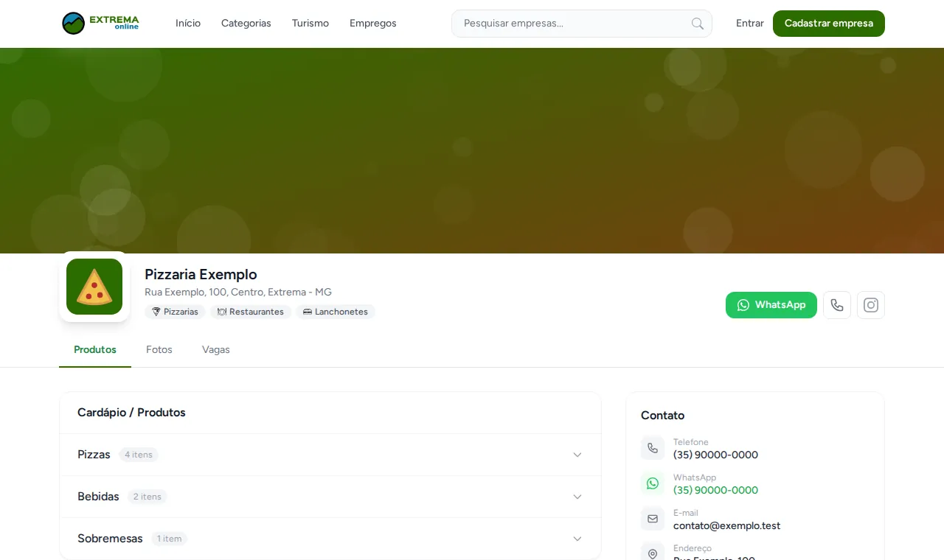Open the Categorias menu item
Screen dimensions: 944x560
246,24
